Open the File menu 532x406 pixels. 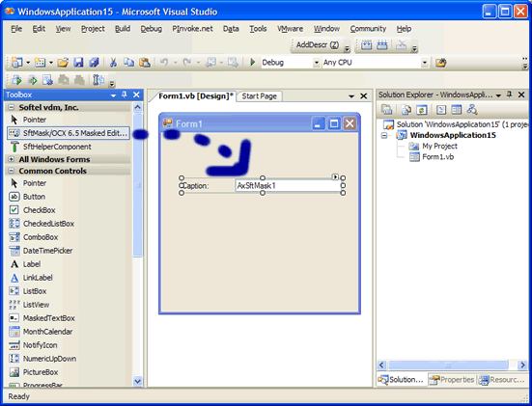(x=16, y=29)
